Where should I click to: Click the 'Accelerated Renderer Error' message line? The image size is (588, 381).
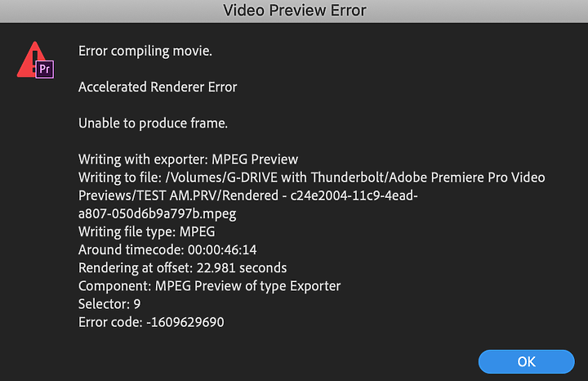point(158,87)
